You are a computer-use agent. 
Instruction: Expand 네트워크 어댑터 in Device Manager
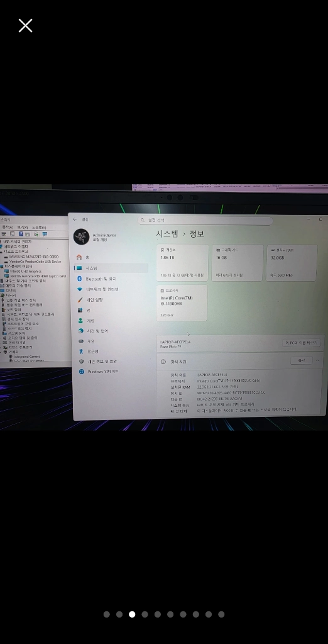pyautogui.click(x=16, y=247)
